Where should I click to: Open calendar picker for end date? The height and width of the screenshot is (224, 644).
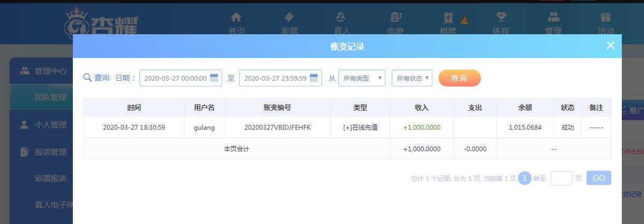coord(314,77)
